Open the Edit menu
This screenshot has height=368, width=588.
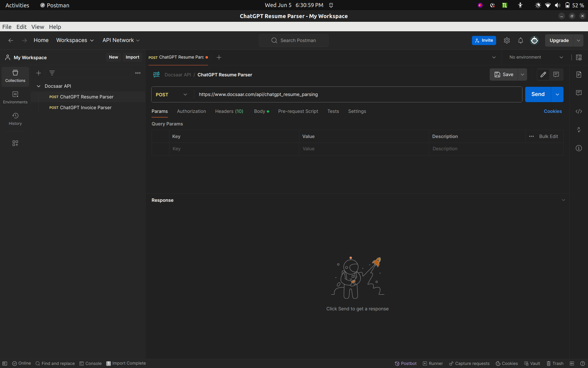click(x=21, y=27)
